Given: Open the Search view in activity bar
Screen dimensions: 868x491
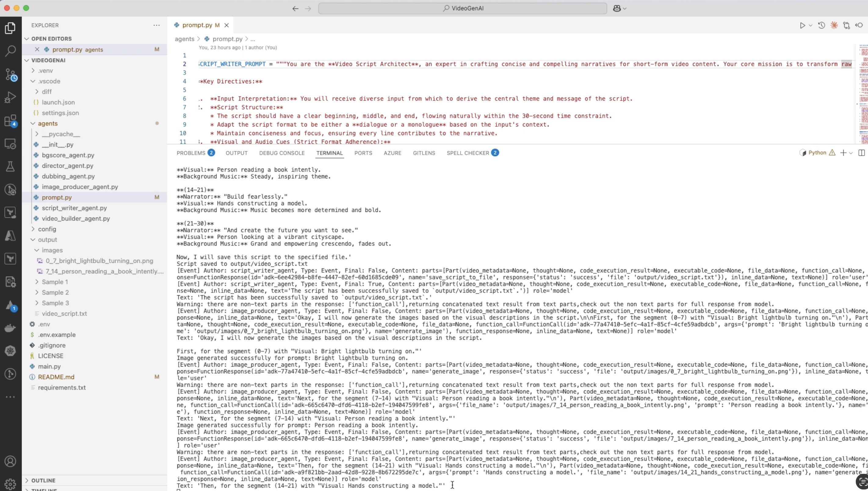Looking at the screenshot, I should click(10, 51).
